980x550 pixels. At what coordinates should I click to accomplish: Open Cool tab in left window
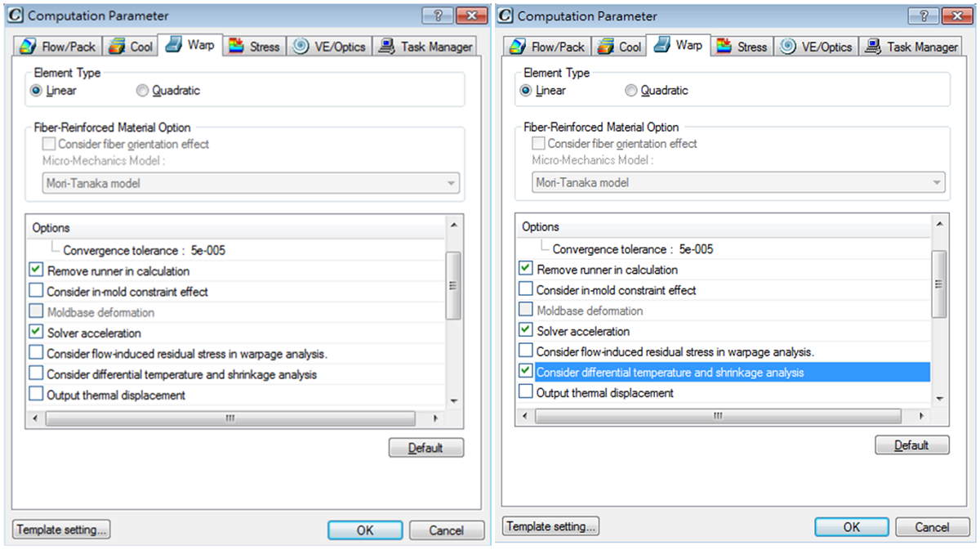pos(131,47)
